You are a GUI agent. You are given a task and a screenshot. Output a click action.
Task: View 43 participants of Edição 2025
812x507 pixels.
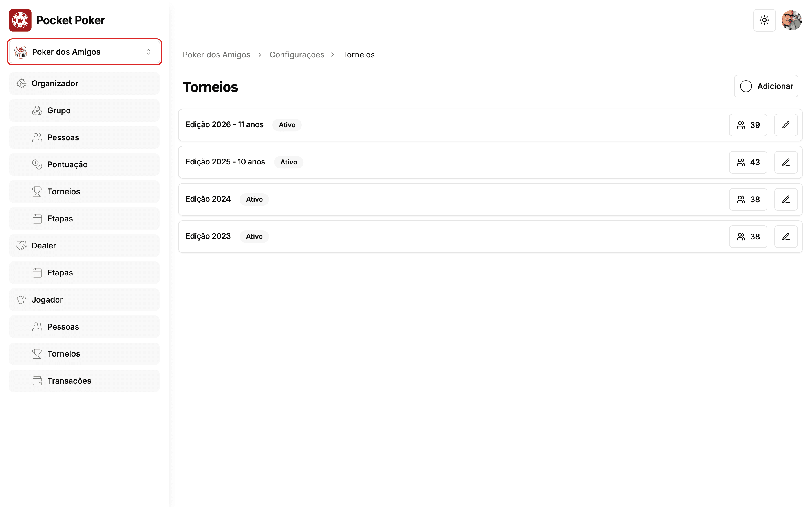pyautogui.click(x=748, y=162)
